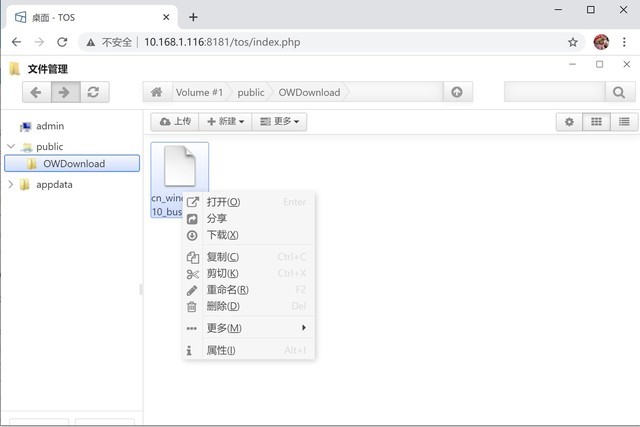Open the gear settings button in the toolbar

569,122
